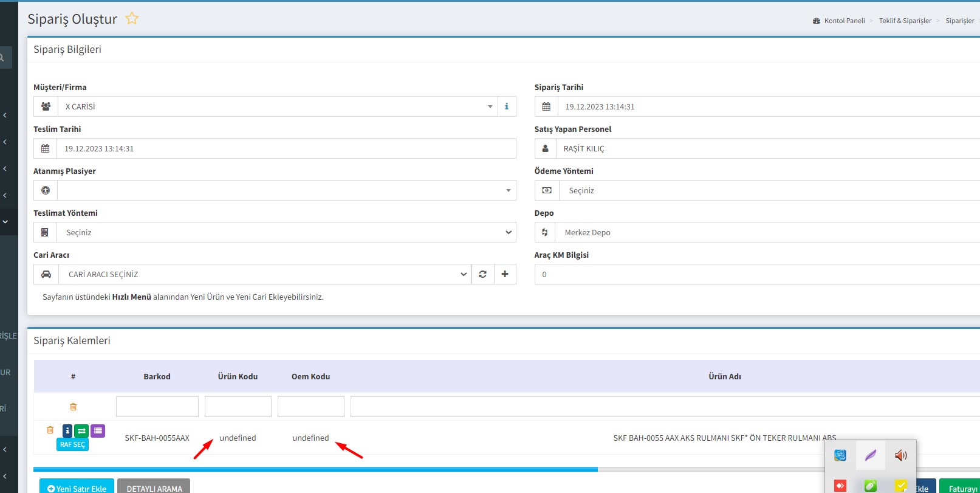Click the customer info icon beside X CARİSİ
This screenshot has width=980, height=493.
pos(507,106)
